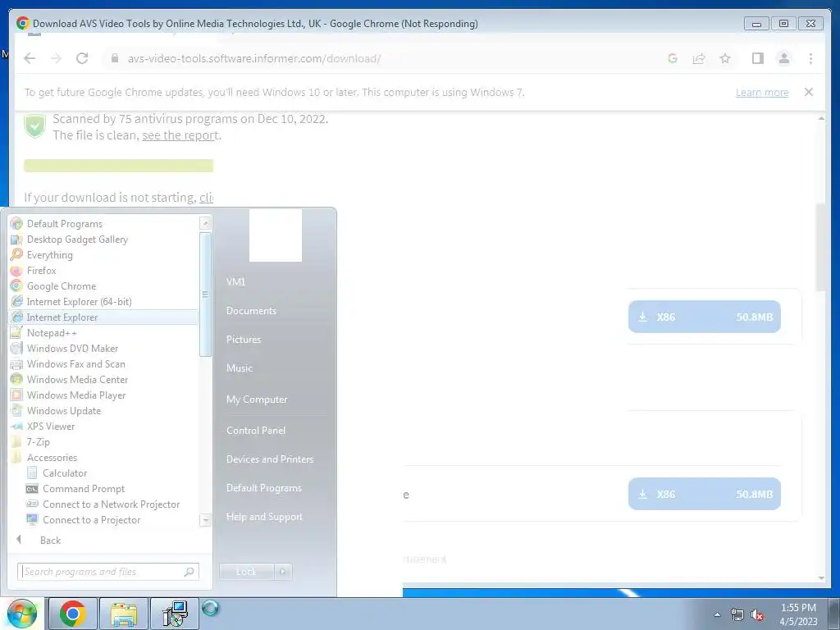
Task: Click the top X86 50.8MB download button
Action: [x=704, y=317]
